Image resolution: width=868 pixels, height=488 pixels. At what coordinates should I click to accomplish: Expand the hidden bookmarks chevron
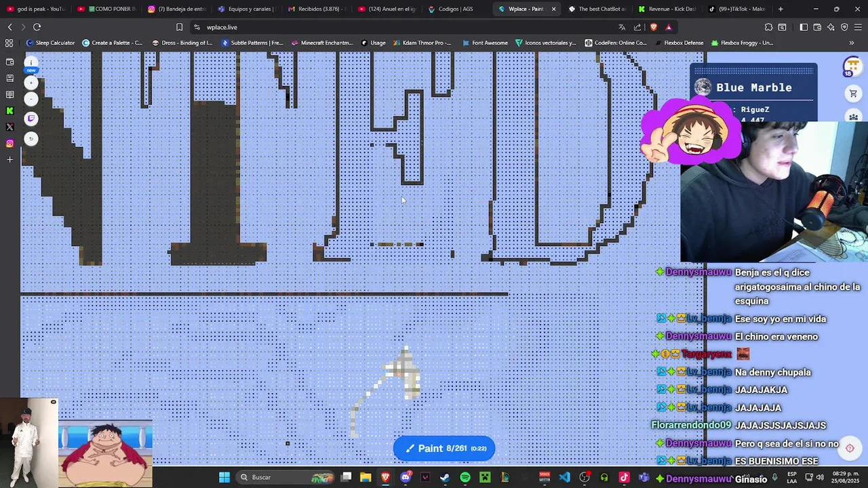coord(852,43)
